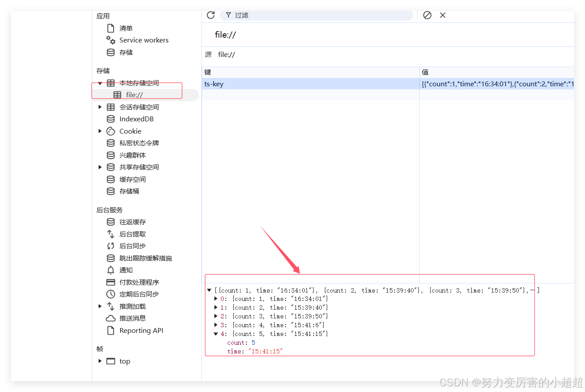Click the clear all circle-slash icon
The width and height of the screenshot is (585, 392).
(x=427, y=15)
